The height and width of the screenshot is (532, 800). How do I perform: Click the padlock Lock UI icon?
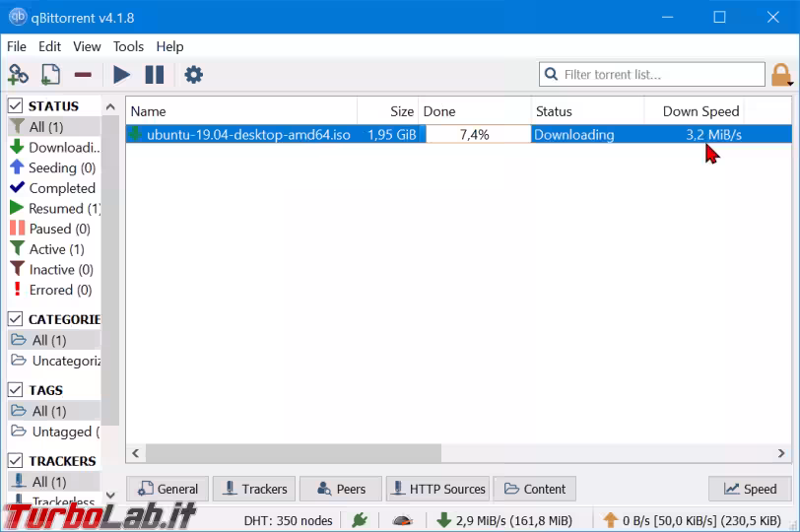click(780, 75)
